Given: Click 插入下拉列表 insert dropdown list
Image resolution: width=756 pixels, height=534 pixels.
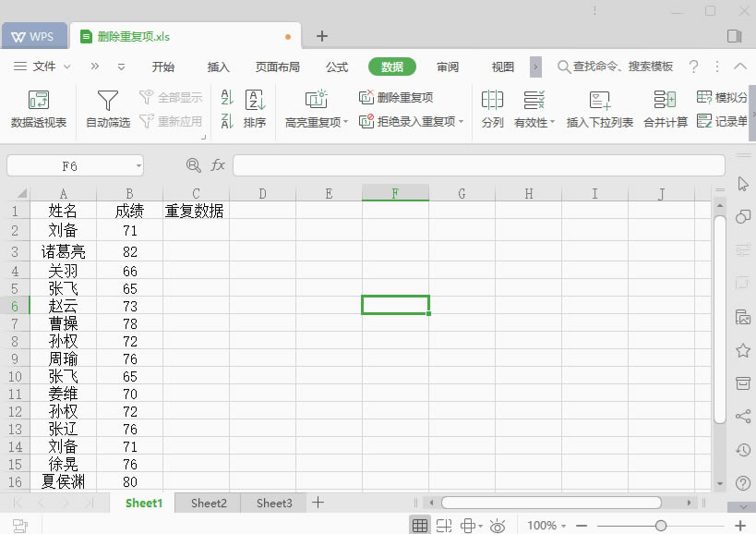Looking at the screenshot, I should click(599, 109).
